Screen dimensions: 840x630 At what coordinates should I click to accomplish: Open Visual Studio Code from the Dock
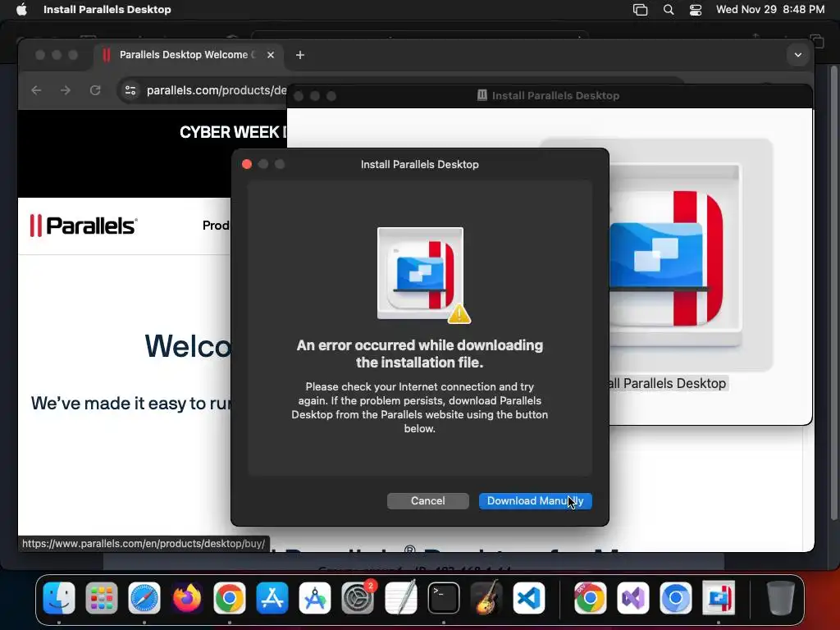click(529, 598)
